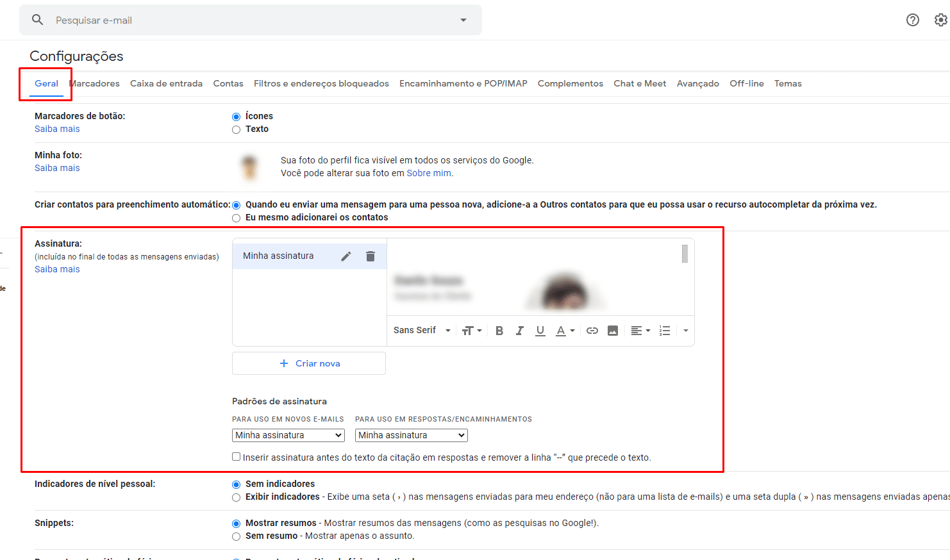This screenshot has height=560, width=950.
Task: Open signature dropdown for respostas/encaminhamentos
Action: [x=411, y=436]
